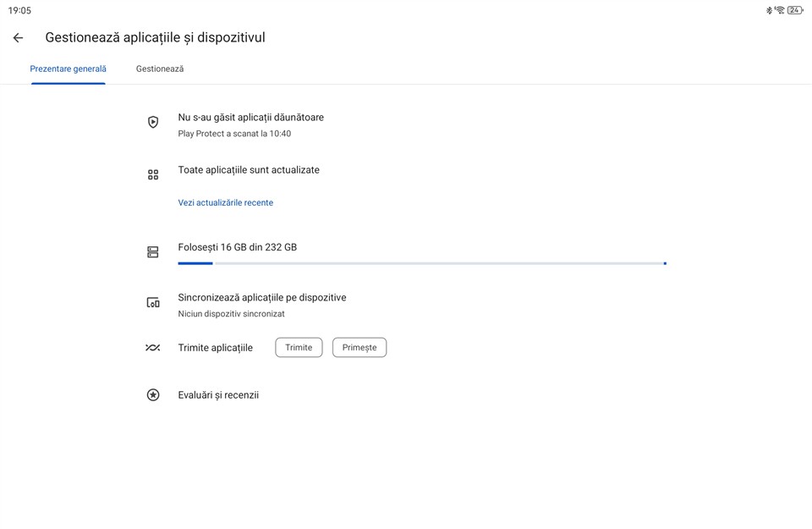Open Nu s-au găsit aplicații dăunătoare entry
This screenshot has width=812, height=529.
(250, 118)
